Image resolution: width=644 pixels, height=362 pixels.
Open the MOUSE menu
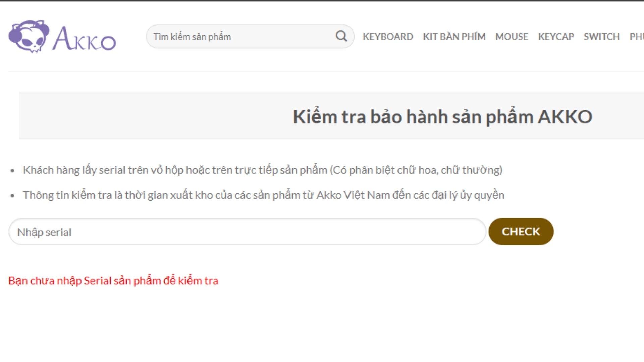(512, 36)
